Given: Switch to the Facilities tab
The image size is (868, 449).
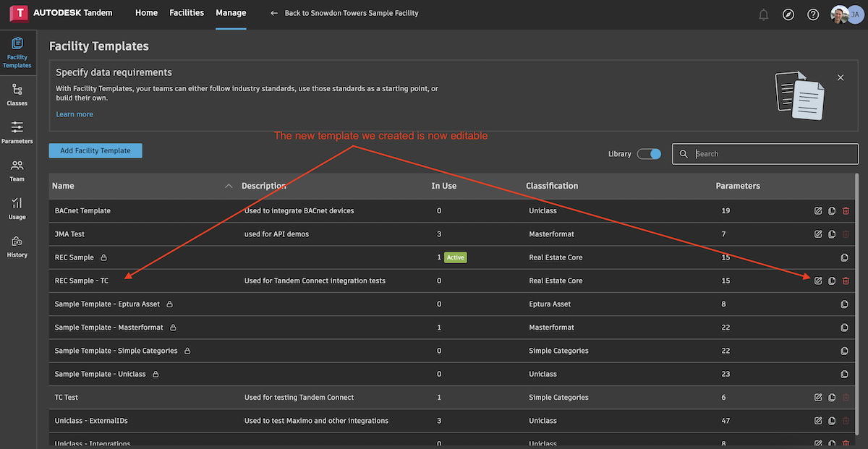Looking at the screenshot, I should click(x=187, y=13).
